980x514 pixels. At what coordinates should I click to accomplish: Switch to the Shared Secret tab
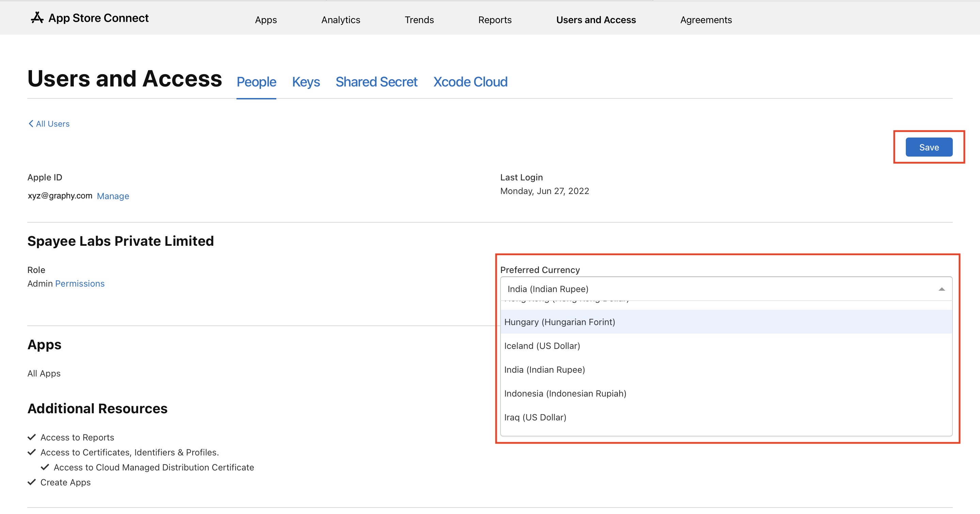pyautogui.click(x=376, y=82)
